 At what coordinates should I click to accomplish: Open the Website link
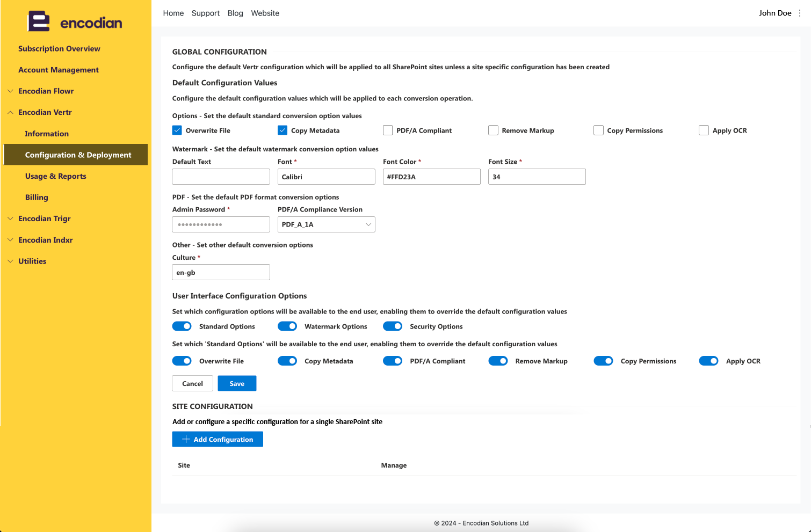pos(265,13)
